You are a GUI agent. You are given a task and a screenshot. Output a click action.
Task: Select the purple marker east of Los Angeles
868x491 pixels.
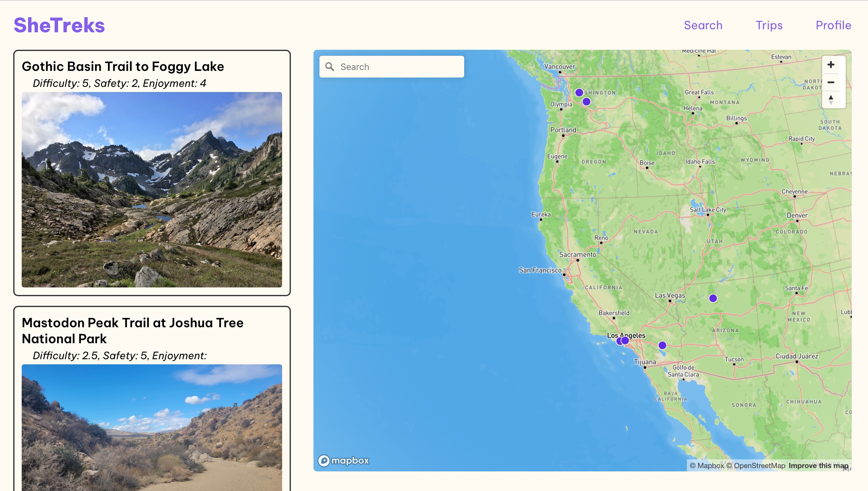pos(662,345)
